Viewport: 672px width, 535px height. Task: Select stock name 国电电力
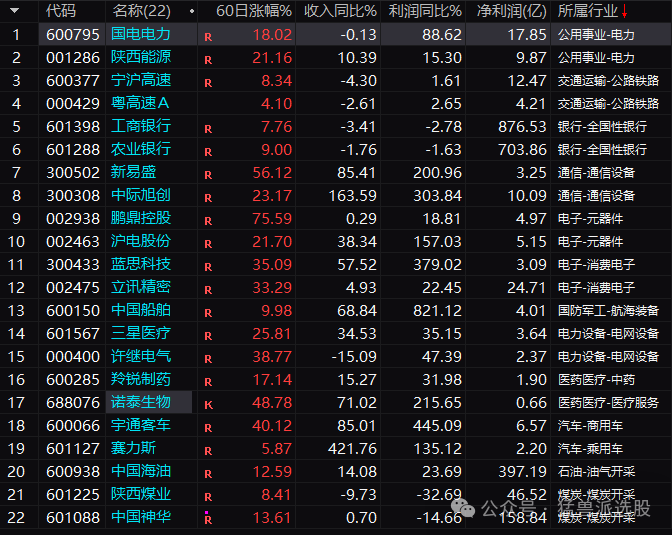click(141, 34)
